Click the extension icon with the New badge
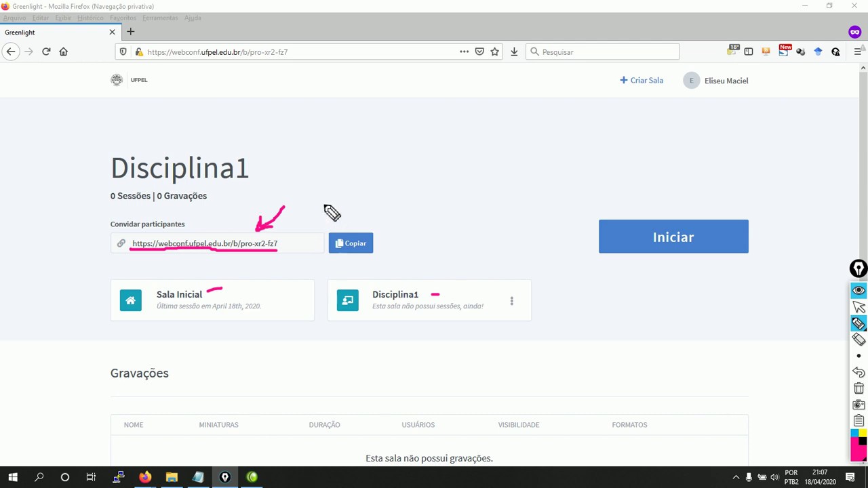The image size is (868, 488). pyautogui.click(x=784, y=51)
